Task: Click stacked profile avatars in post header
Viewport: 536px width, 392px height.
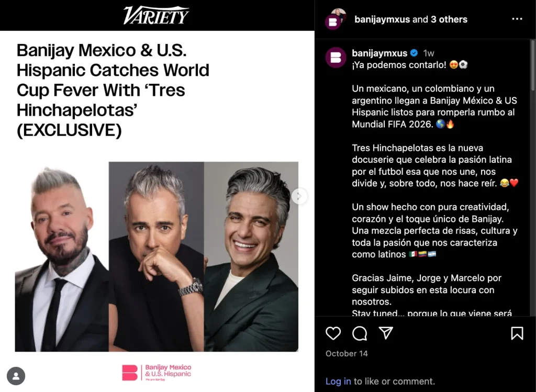Action: (336, 19)
